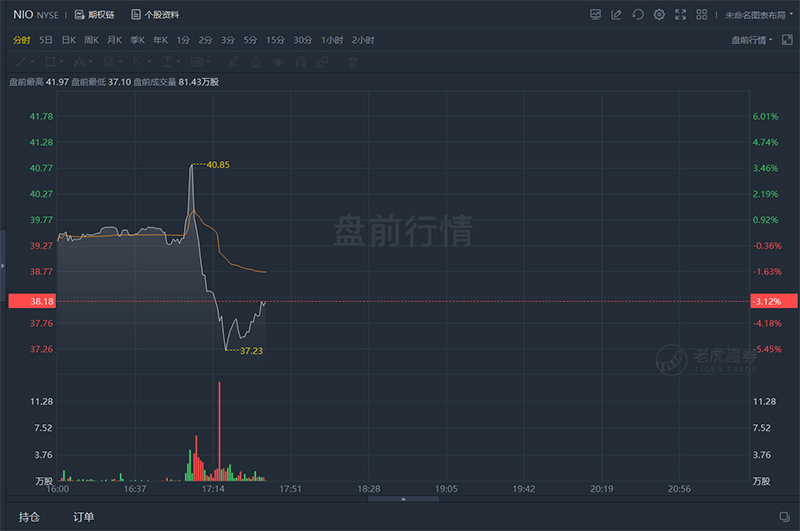The width and height of the screenshot is (800, 531).
Task: Open the four-square grid layout icon
Action: (702, 15)
